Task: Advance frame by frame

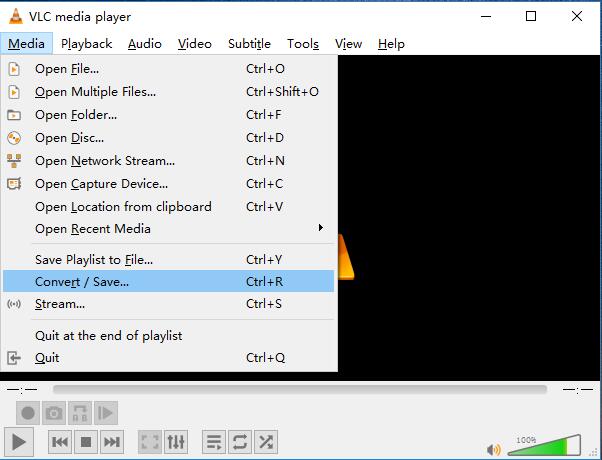Action: (106, 413)
